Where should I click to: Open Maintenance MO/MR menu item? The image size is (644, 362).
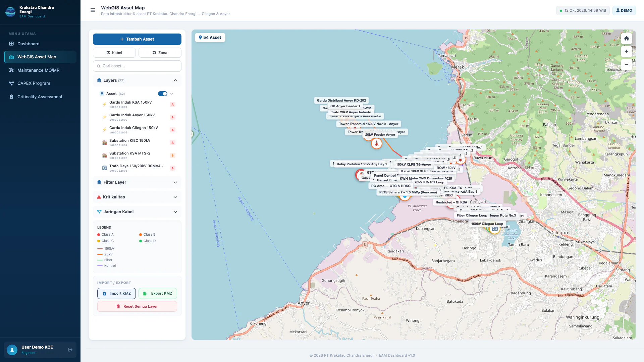(x=40, y=70)
